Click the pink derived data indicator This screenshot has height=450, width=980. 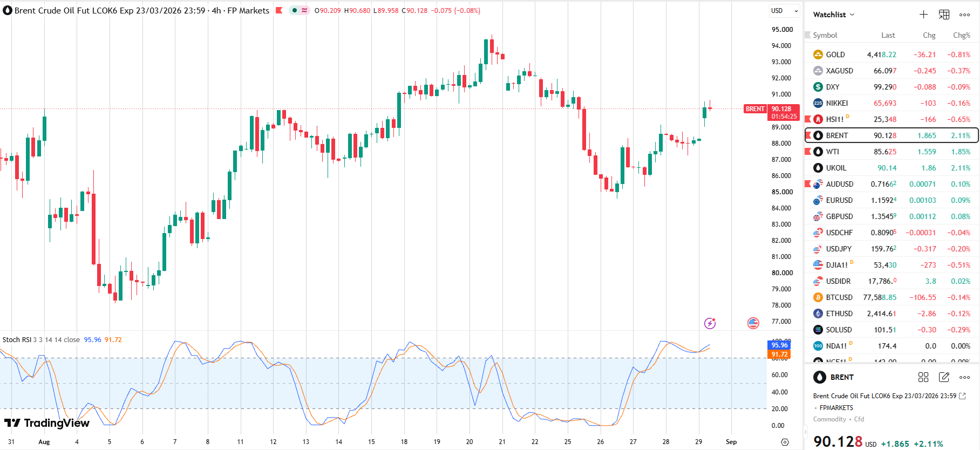pos(304,10)
